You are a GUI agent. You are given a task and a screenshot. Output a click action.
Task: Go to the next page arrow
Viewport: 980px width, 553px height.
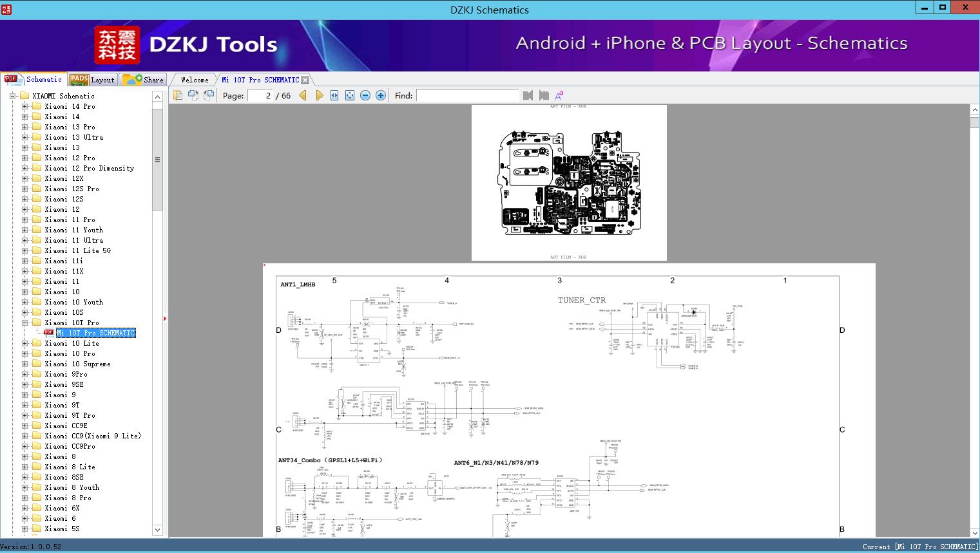(319, 95)
